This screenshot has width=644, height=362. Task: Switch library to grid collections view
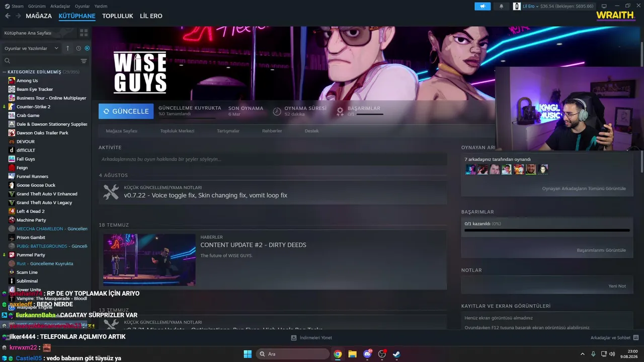click(84, 33)
